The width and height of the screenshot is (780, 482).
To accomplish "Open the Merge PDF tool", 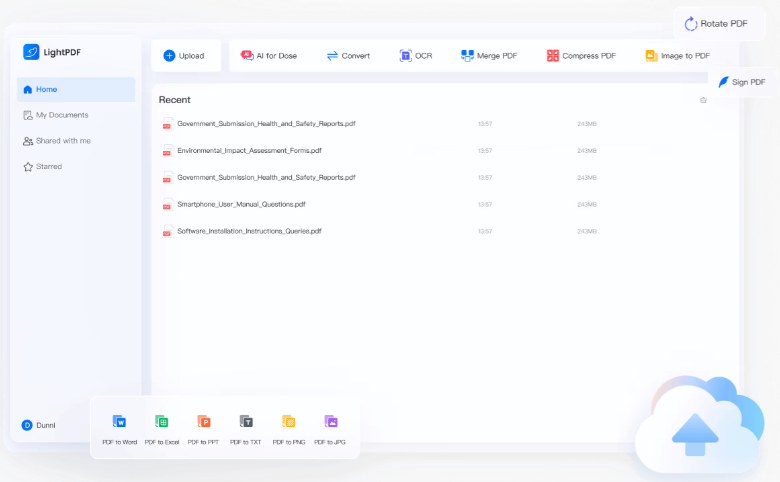I will point(489,56).
